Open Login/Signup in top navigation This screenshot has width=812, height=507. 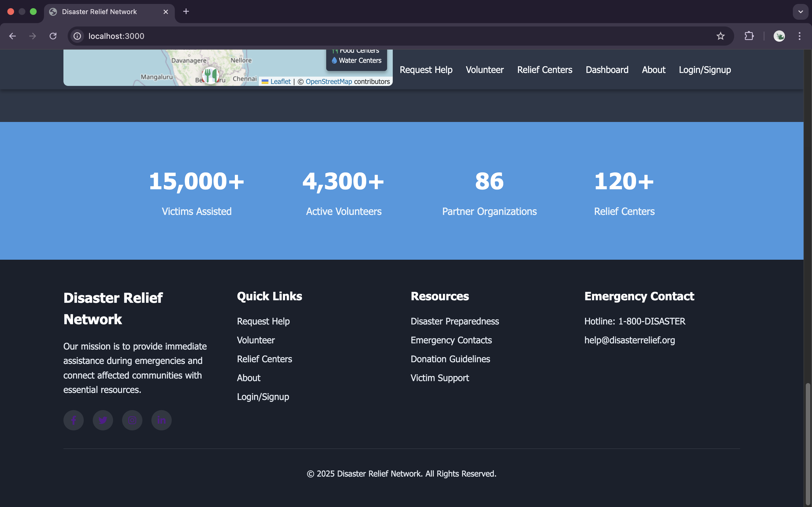705,70
